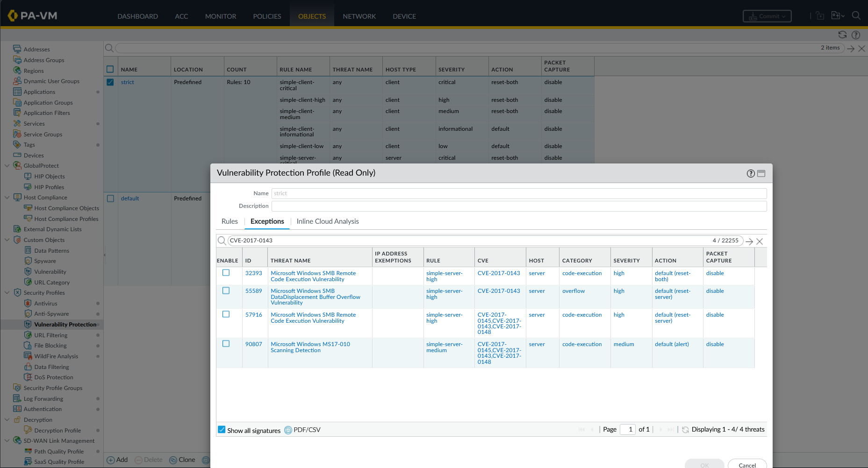This screenshot has width=868, height=468.
Task: Select Security Profile Groups in the sidebar
Action: (53, 388)
